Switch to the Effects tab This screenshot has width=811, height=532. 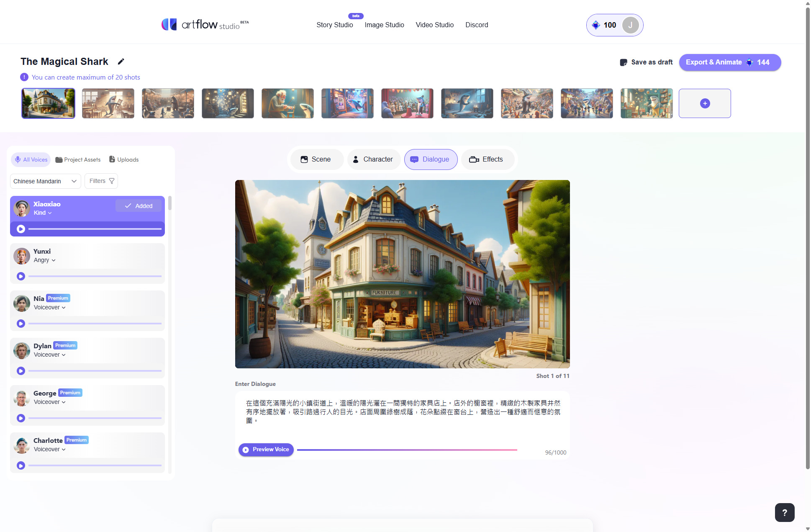point(486,159)
